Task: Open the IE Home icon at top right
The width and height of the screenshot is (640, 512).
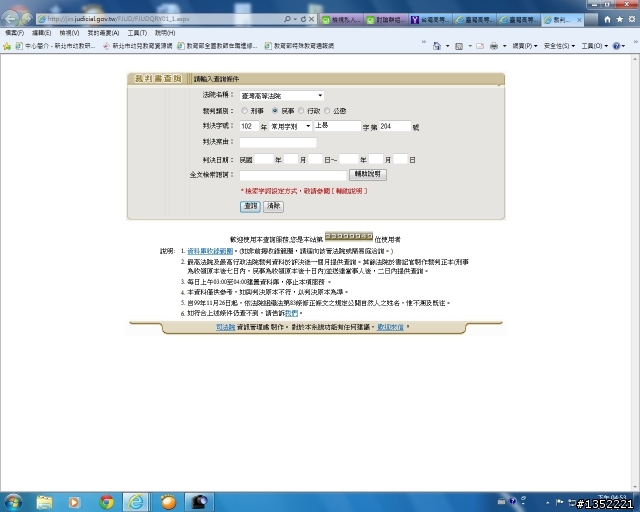Action: point(607,19)
